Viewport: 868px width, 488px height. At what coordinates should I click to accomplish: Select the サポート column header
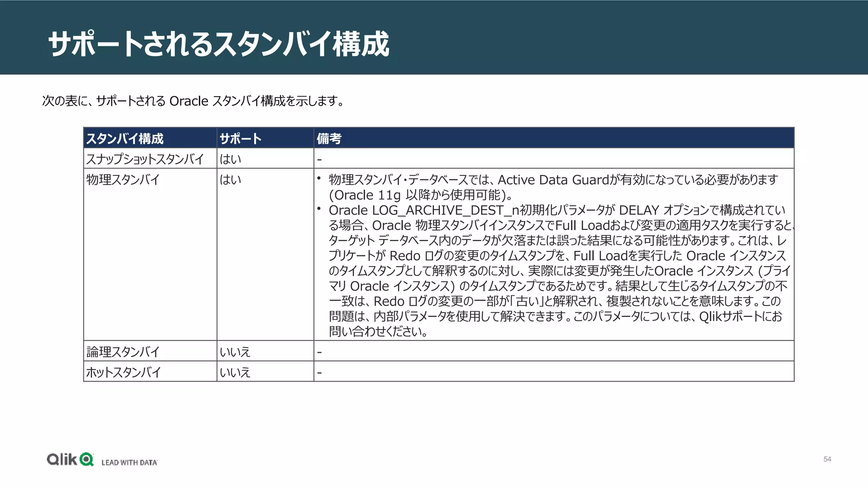coord(265,138)
